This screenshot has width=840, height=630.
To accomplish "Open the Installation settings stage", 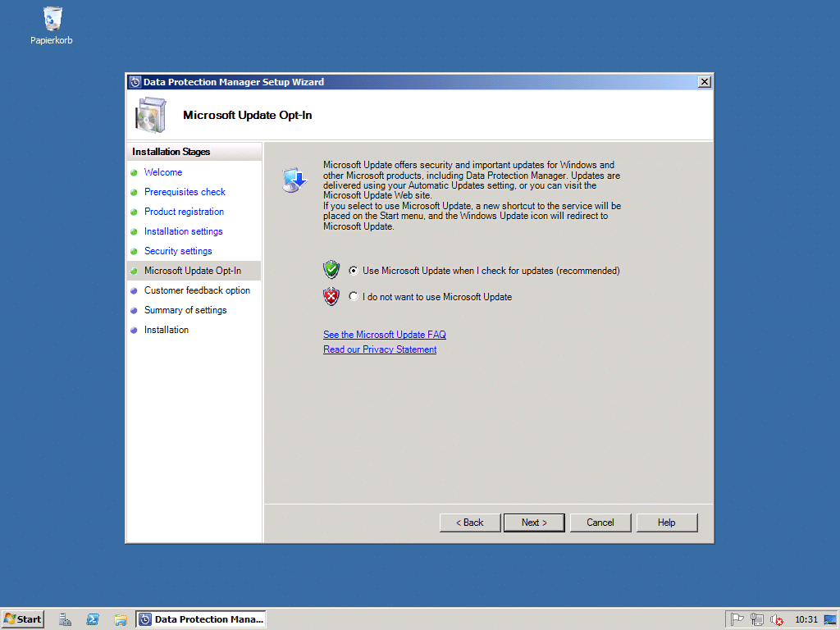I will tap(183, 231).
